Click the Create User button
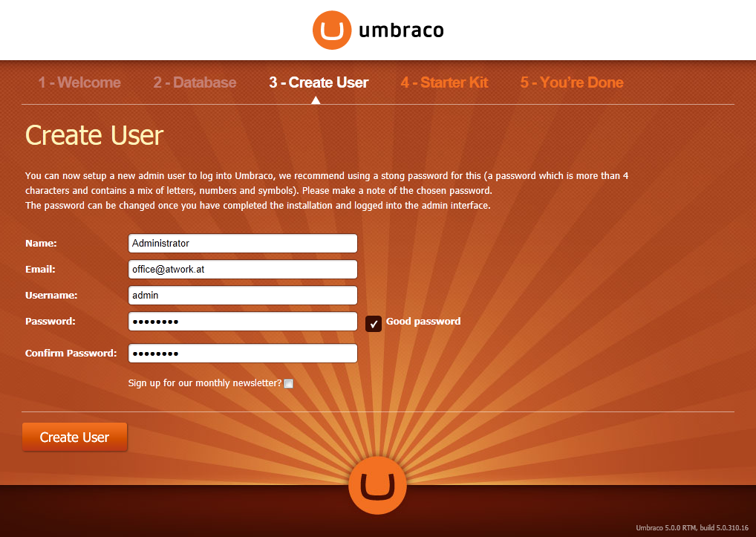This screenshot has height=537, width=756. point(75,437)
